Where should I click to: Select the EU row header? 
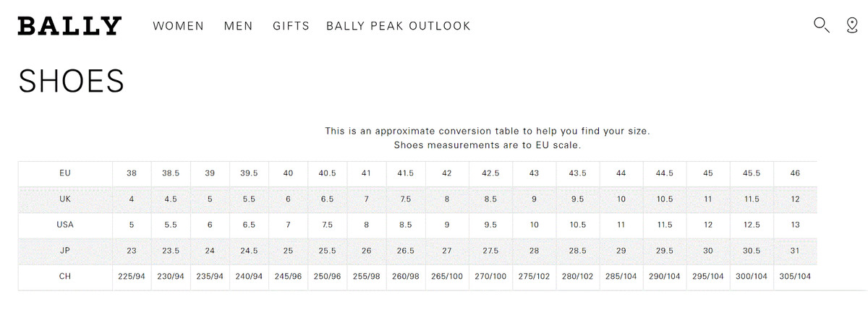click(x=65, y=173)
